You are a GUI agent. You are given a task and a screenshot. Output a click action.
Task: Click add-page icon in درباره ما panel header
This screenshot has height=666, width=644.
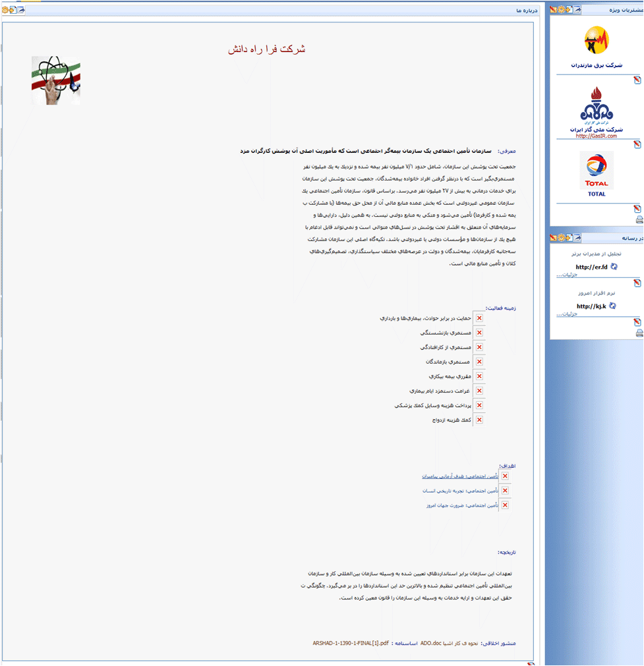13,9
